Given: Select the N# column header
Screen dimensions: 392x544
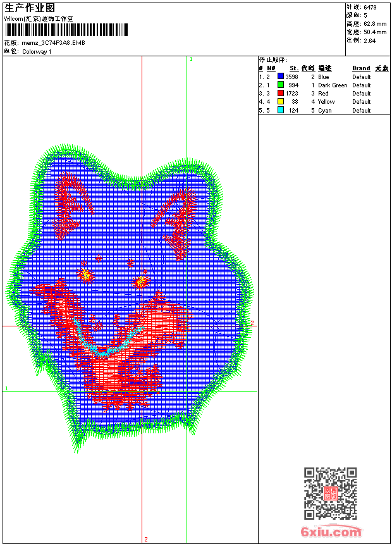Looking at the screenshot, I should pyautogui.click(x=271, y=68).
